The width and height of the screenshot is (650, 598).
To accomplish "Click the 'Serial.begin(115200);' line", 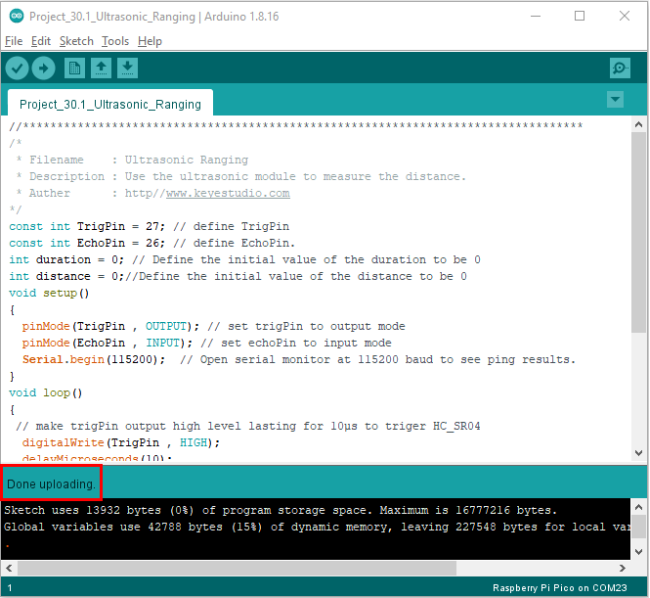I will pos(299,359).
